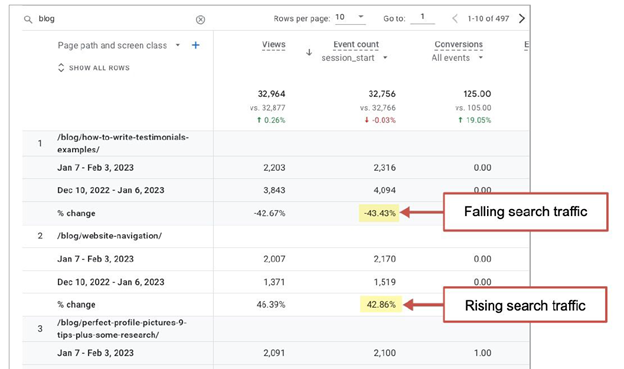
Task: Click views value 2,203
Action: pos(274,168)
